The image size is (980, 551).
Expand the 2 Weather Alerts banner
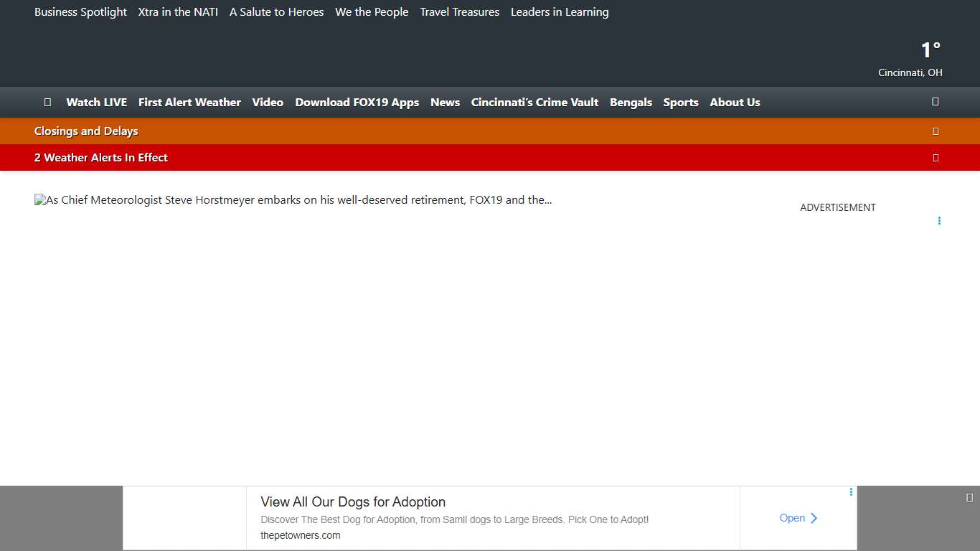pos(935,158)
